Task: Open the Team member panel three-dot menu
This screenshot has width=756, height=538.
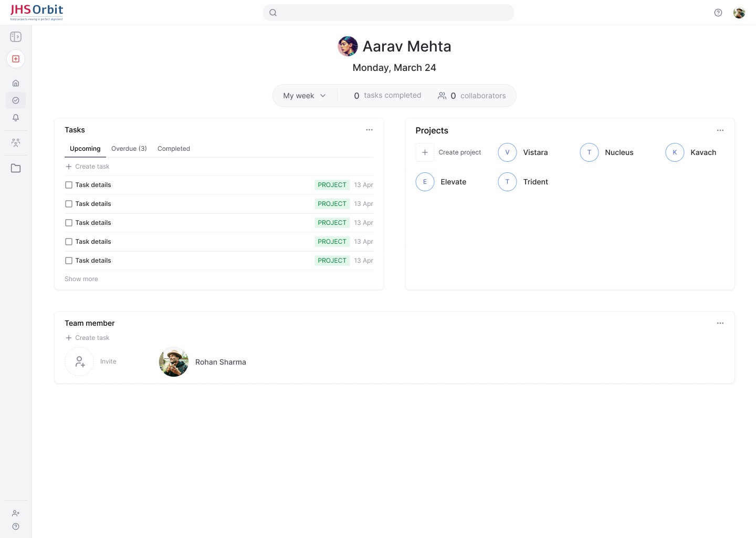Action: 720,323
